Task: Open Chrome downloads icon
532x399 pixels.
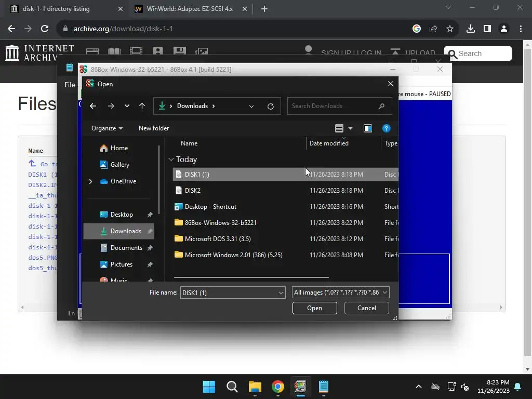Action: coord(471,29)
